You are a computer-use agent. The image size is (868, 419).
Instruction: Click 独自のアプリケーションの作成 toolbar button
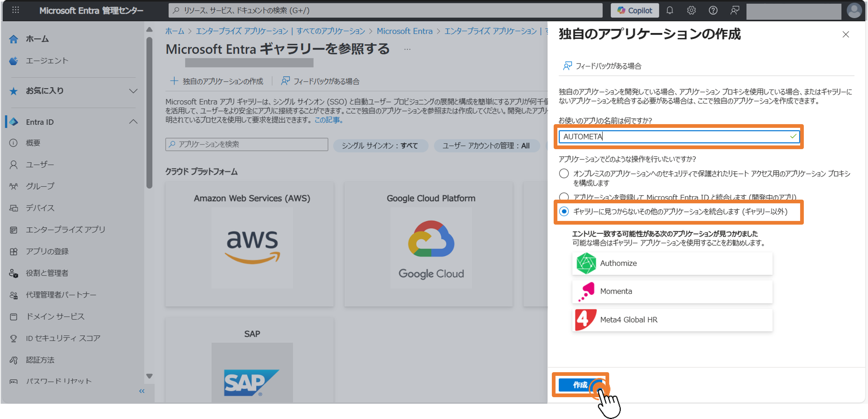click(x=217, y=81)
